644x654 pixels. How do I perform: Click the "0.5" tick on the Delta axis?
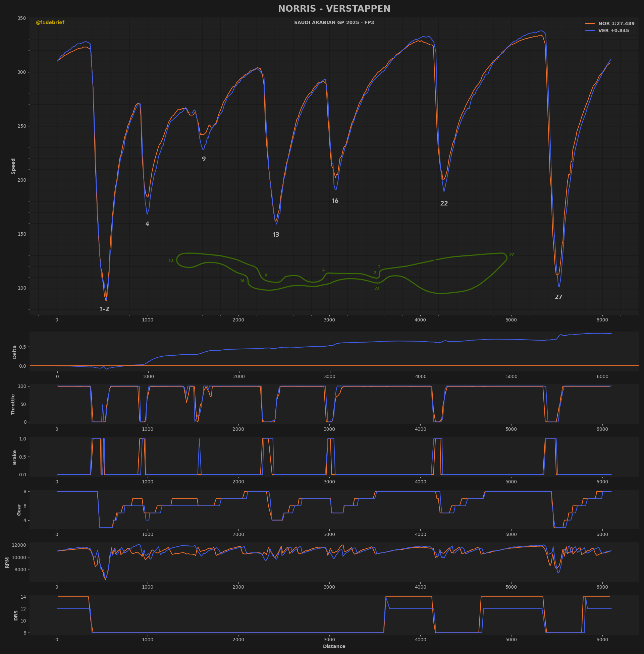pos(23,347)
